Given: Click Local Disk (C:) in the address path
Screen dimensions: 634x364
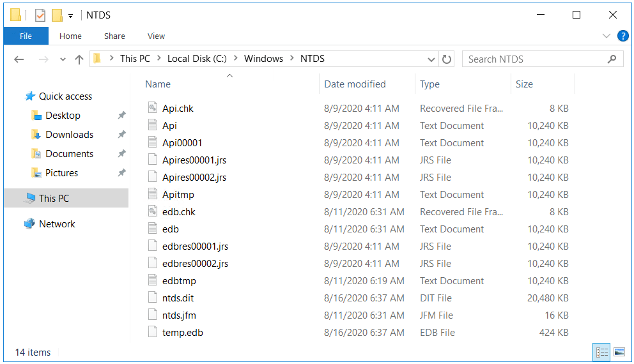Looking at the screenshot, I should coord(197,59).
